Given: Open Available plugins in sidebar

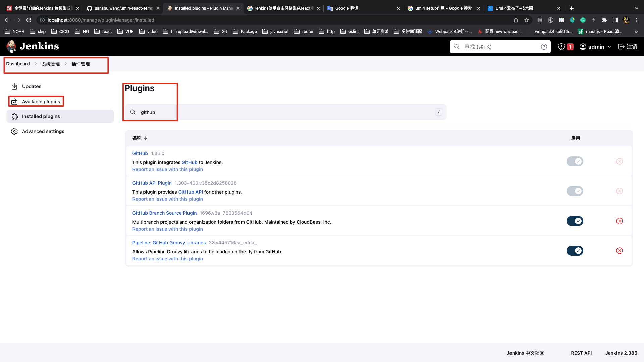Looking at the screenshot, I should [41, 102].
